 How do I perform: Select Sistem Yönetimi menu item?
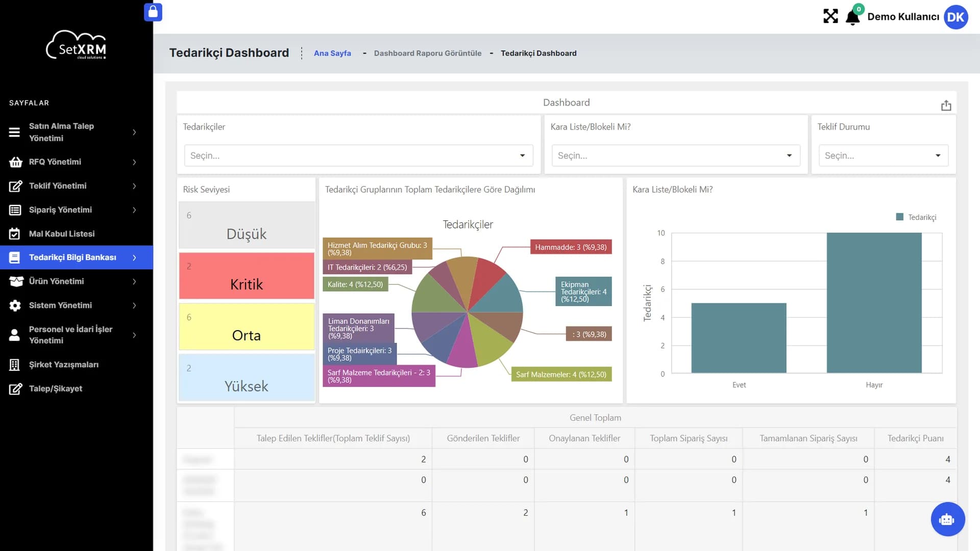pos(77,305)
